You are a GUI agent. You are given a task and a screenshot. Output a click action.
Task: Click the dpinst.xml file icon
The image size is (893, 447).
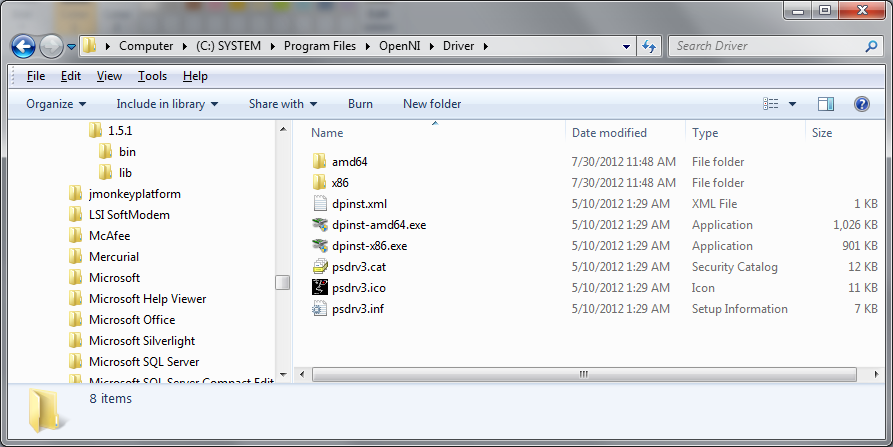(320, 203)
